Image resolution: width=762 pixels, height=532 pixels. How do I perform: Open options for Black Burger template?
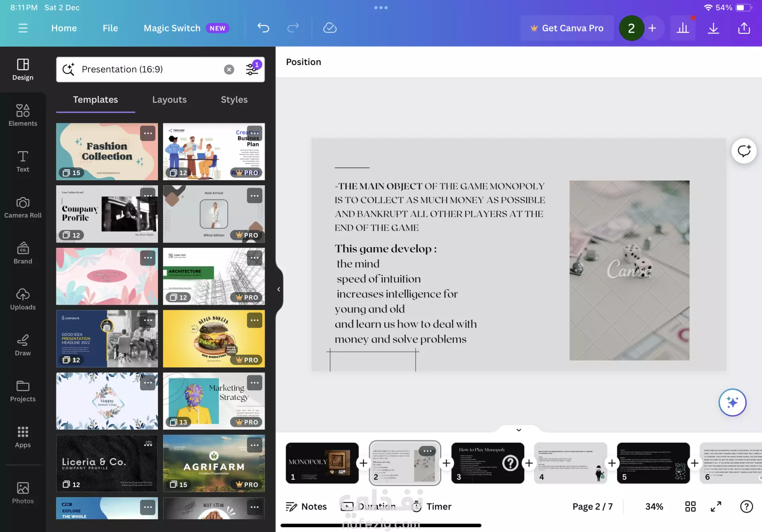pos(254,320)
